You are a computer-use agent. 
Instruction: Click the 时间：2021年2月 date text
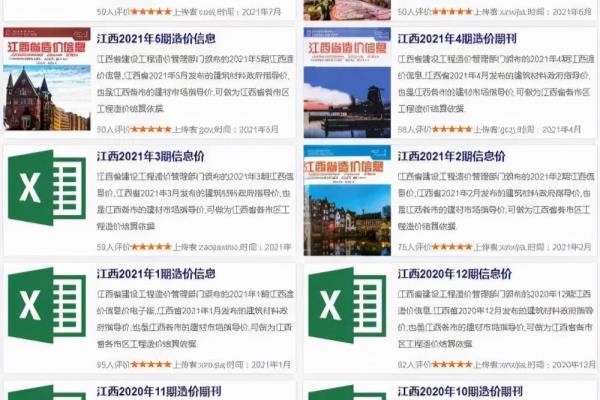tap(560, 247)
